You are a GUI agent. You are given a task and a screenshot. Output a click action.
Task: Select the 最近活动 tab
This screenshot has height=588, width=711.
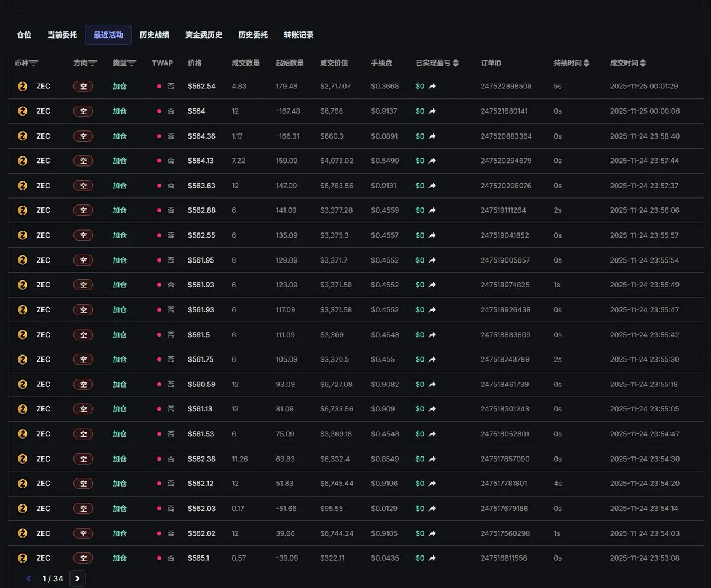pyautogui.click(x=108, y=35)
